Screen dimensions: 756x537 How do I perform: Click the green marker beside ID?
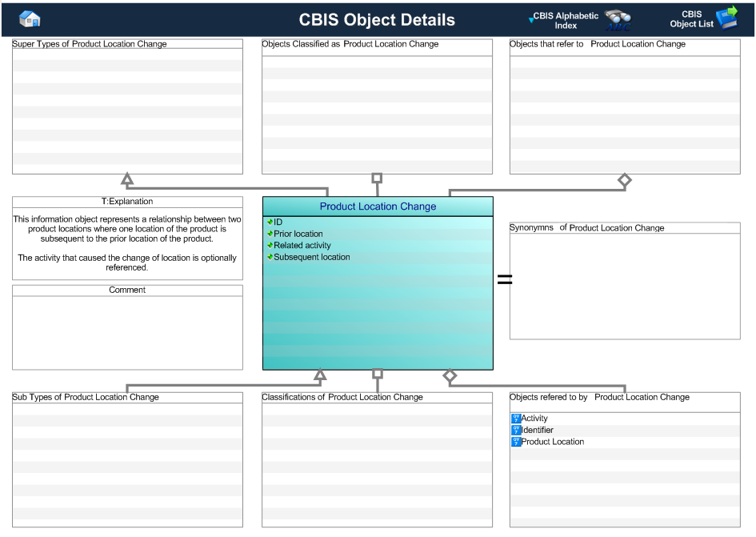[270, 222]
